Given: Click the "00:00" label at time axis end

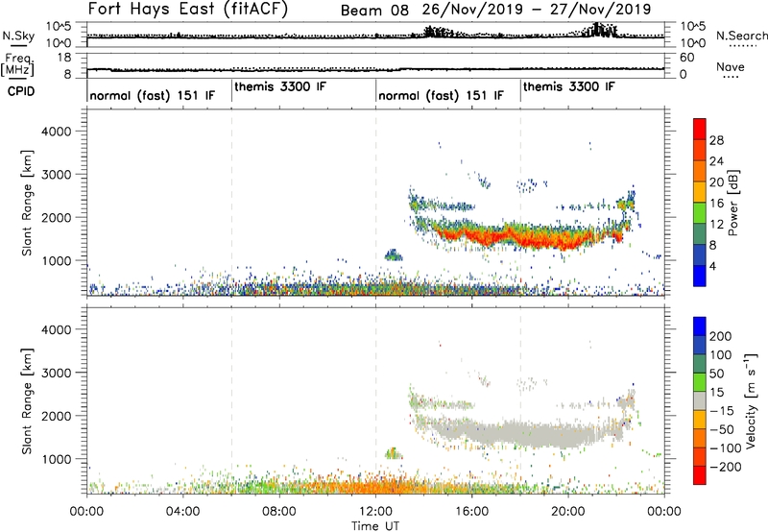Looking at the screenshot, I should point(664,512).
